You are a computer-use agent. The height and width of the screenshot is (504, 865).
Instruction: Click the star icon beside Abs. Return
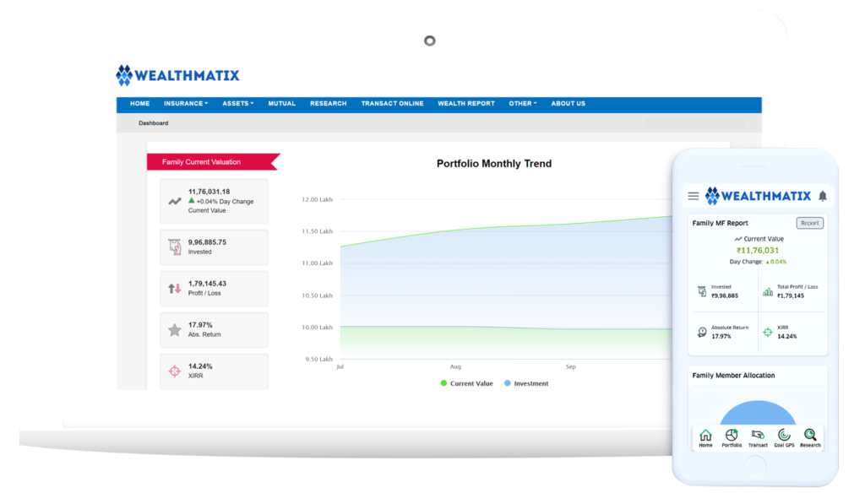coord(175,330)
